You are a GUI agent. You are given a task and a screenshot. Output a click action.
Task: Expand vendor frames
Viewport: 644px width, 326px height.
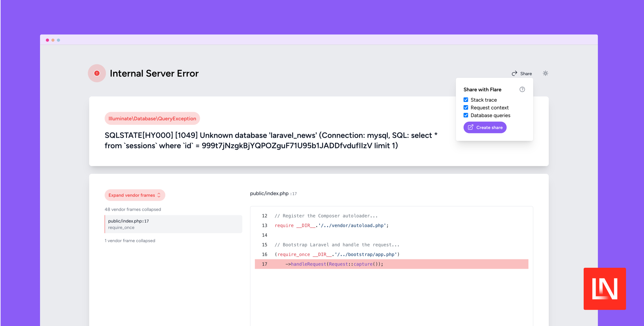coord(135,195)
